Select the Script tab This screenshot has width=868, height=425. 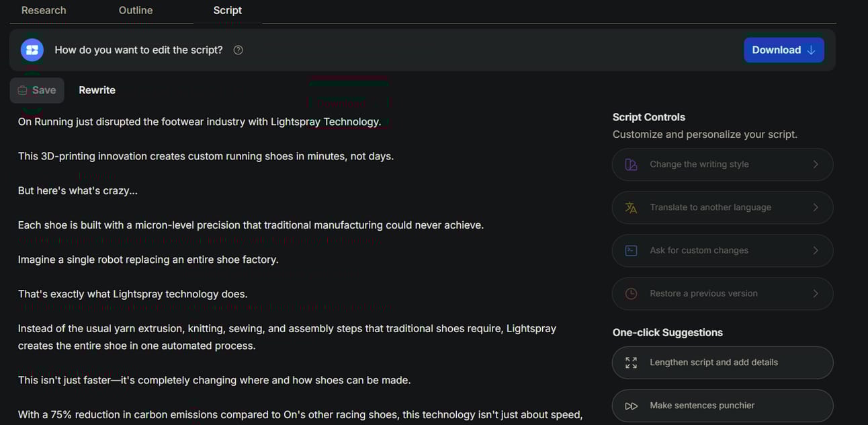pos(228,11)
